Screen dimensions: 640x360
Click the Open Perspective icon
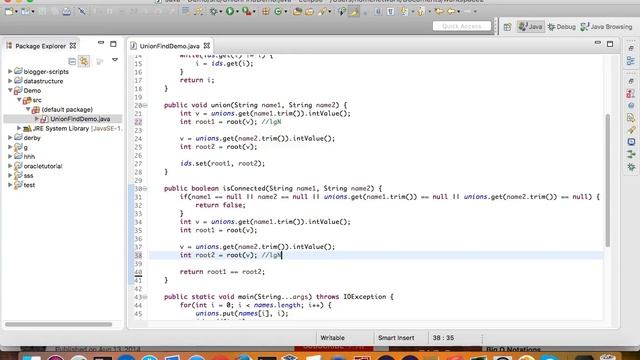pyautogui.click(x=507, y=27)
